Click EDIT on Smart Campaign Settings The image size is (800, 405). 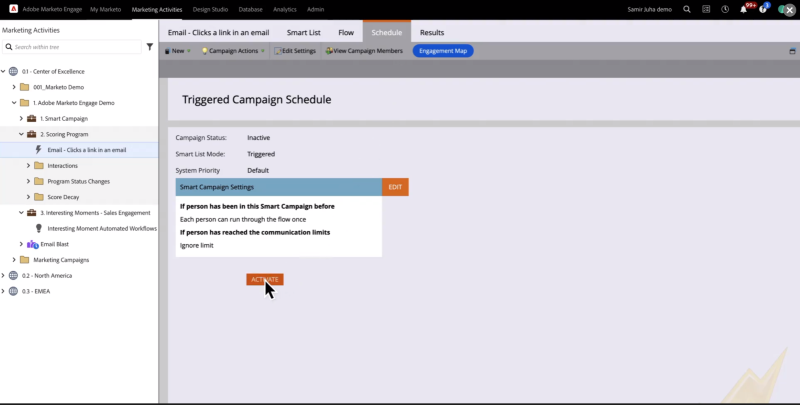pos(395,187)
